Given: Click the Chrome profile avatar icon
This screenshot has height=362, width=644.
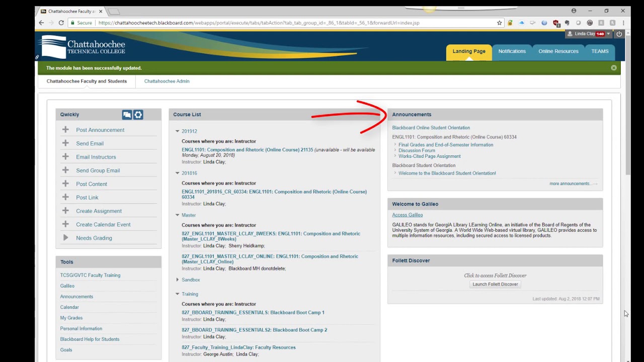Looking at the screenshot, I should click(x=574, y=11).
